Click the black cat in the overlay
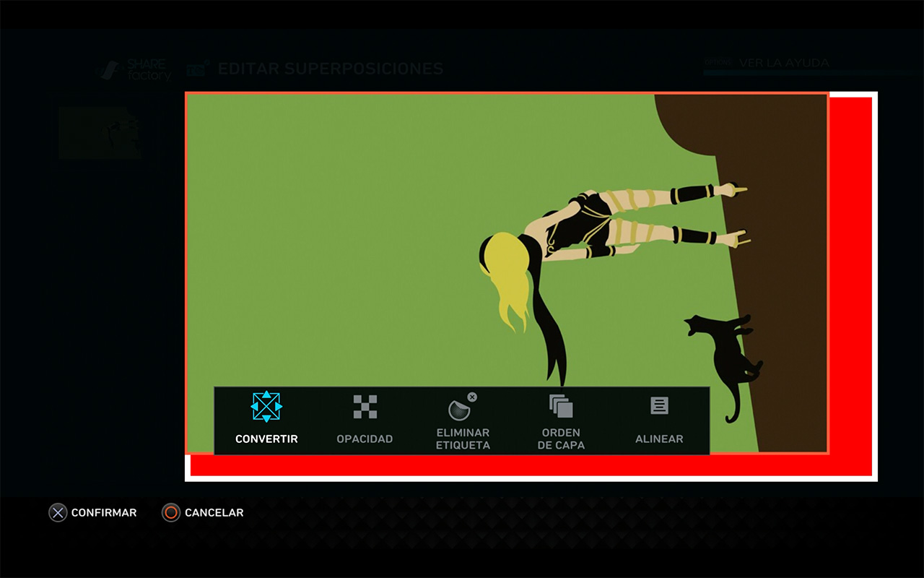 coord(725,367)
